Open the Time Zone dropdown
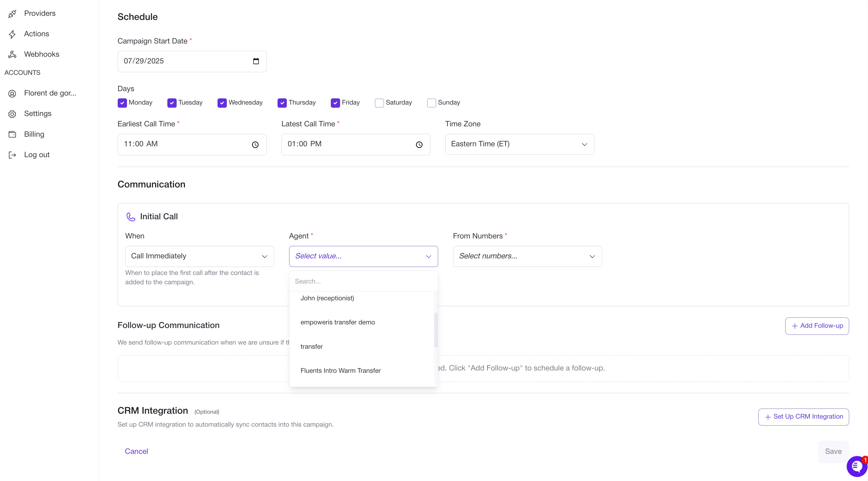The image size is (868, 481). pyautogui.click(x=520, y=144)
